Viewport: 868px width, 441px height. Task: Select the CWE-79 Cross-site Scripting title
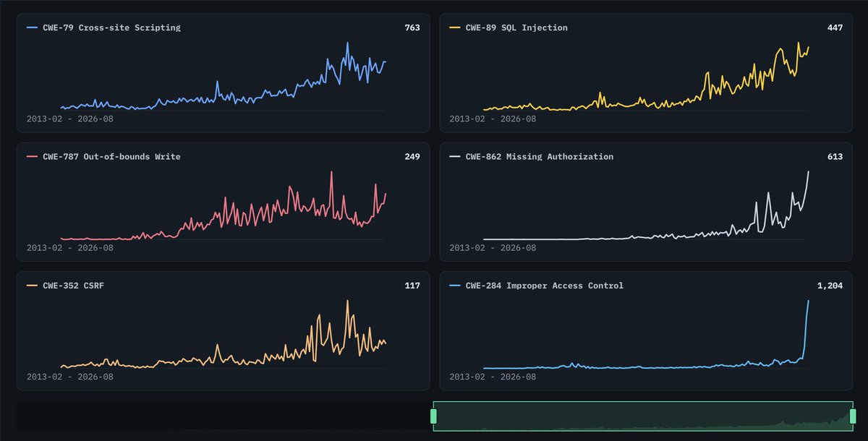[x=111, y=27]
